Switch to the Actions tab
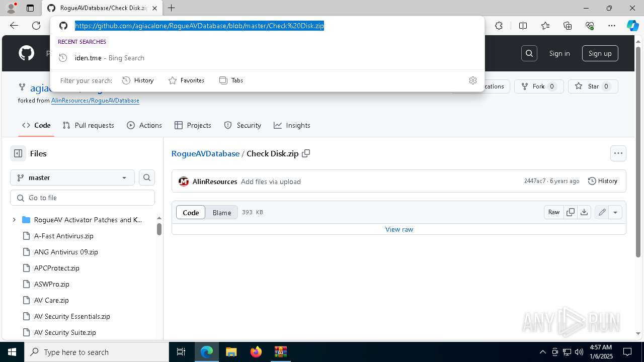The width and height of the screenshot is (644, 362). [144, 125]
